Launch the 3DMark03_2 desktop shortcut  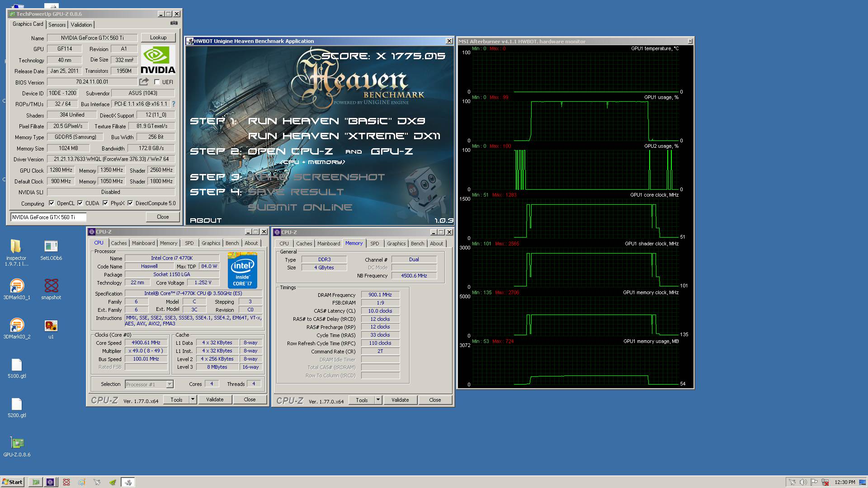click(x=17, y=328)
